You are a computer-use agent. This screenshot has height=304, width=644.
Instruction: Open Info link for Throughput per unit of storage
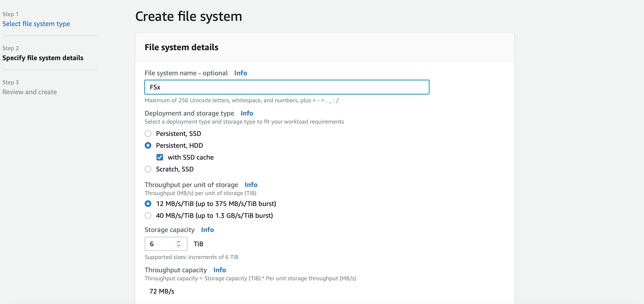(x=251, y=185)
